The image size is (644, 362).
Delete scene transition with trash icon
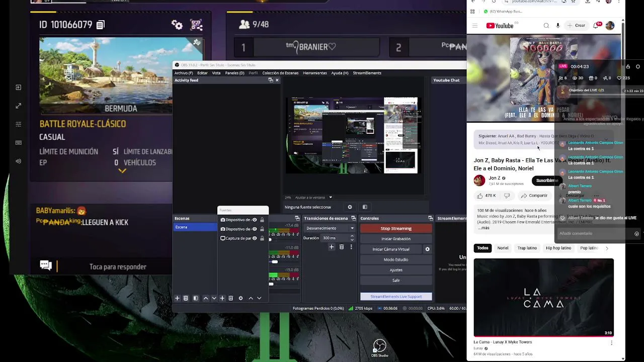[x=342, y=247]
